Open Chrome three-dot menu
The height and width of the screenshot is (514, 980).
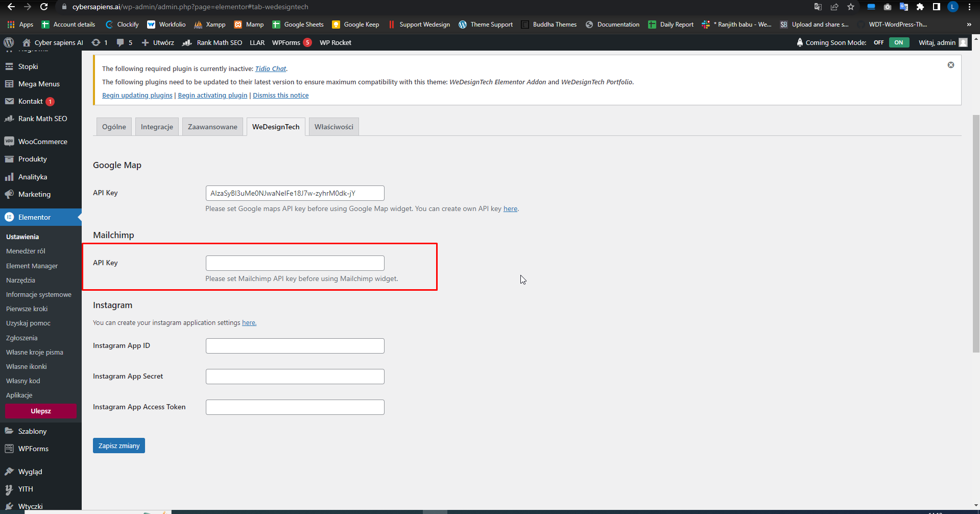coord(969,7)
